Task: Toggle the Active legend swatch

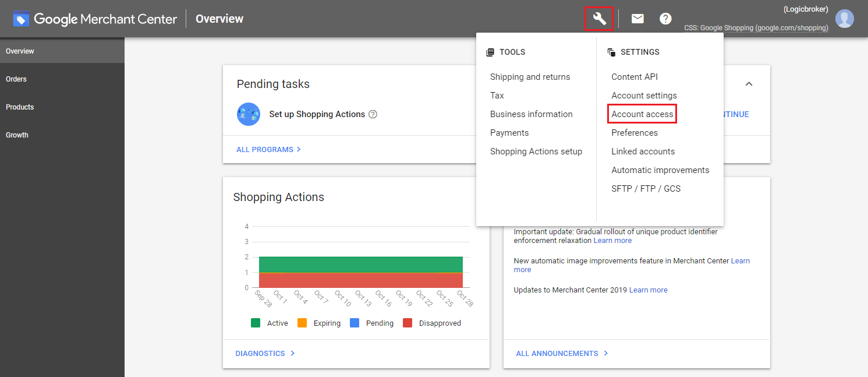Action: (x=256, y=323)
